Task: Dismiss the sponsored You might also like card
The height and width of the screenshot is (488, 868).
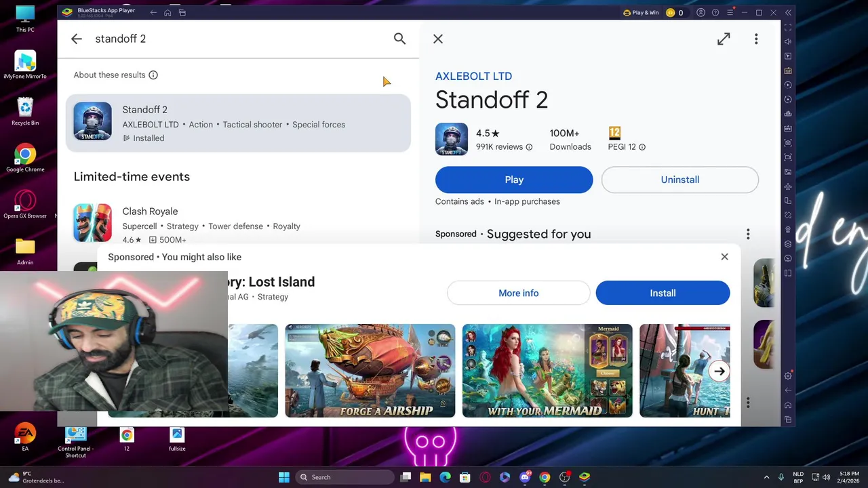Action: tap(724, 257)
